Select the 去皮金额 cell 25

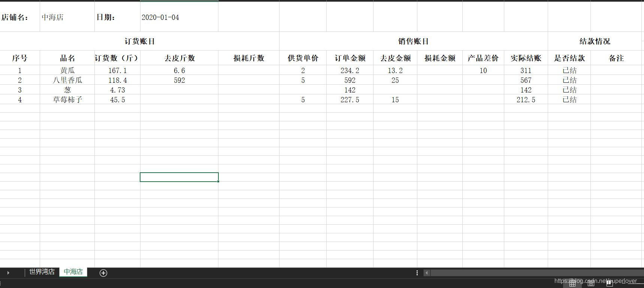pos(395,80)
